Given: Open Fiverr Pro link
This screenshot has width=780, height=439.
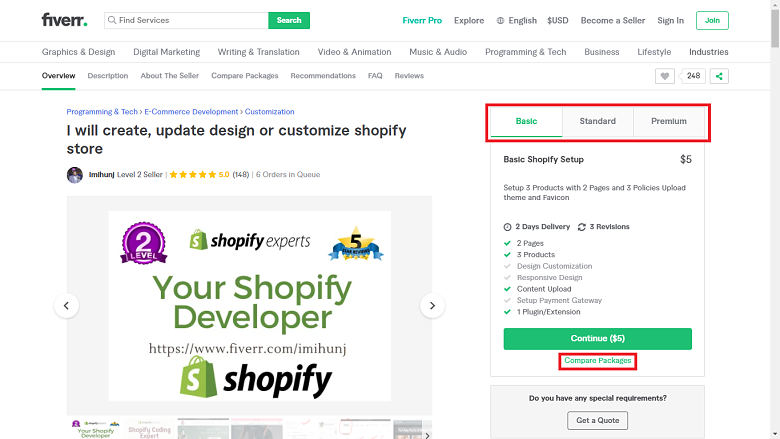Looking at the screenshot, I should coord(422,20).
